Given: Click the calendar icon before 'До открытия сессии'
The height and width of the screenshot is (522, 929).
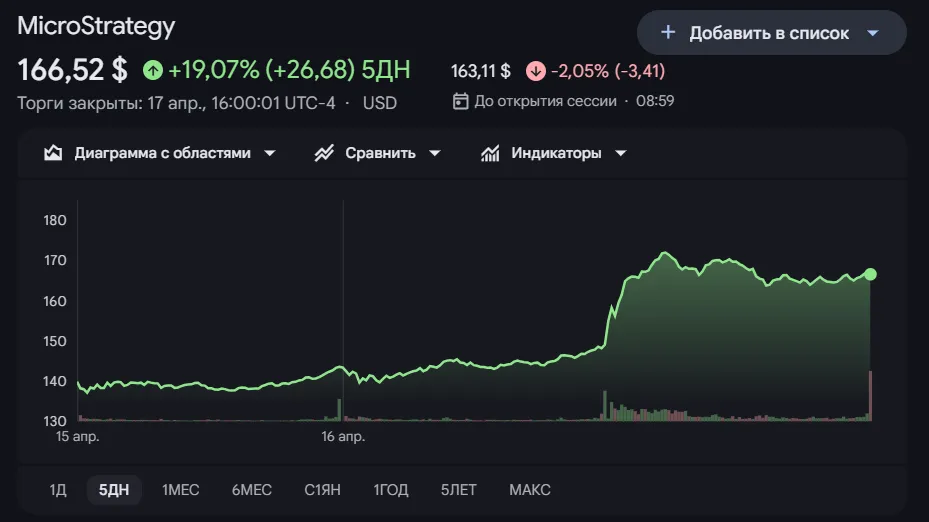Looking at the screenshot, I should [x=460, y=101].
